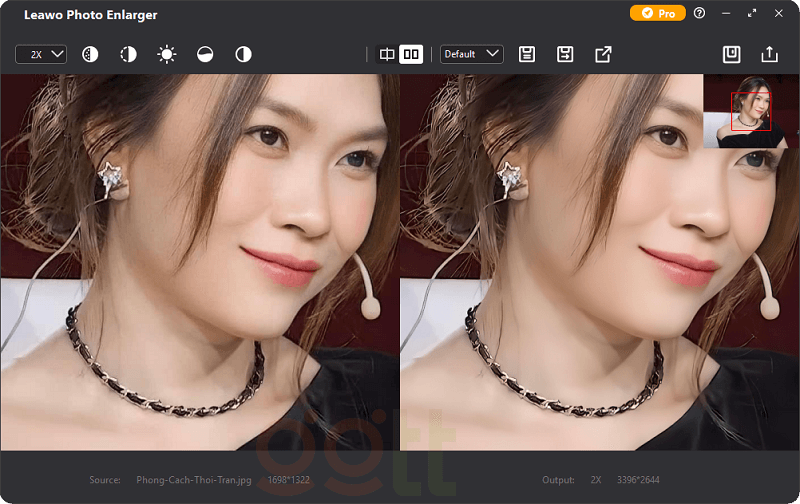Open the help question mark icon
The height and width of the screenshot is (504, 800).
pyautogui.click(x=699, y=14)
